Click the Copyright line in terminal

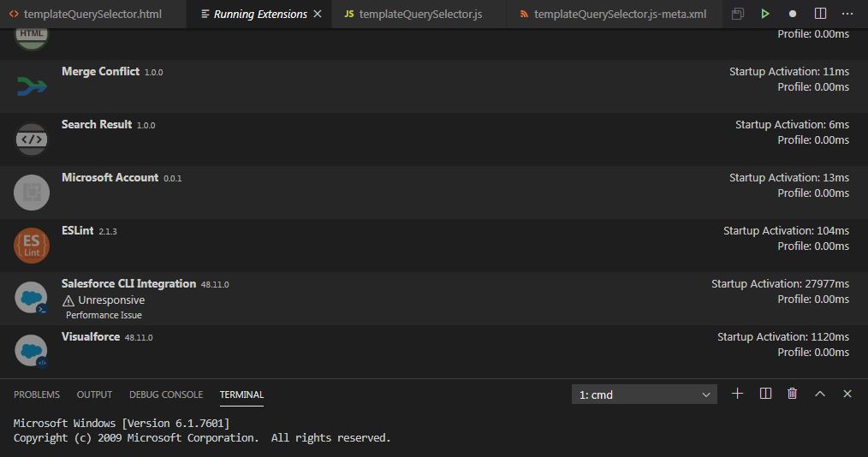coord(202,437)
